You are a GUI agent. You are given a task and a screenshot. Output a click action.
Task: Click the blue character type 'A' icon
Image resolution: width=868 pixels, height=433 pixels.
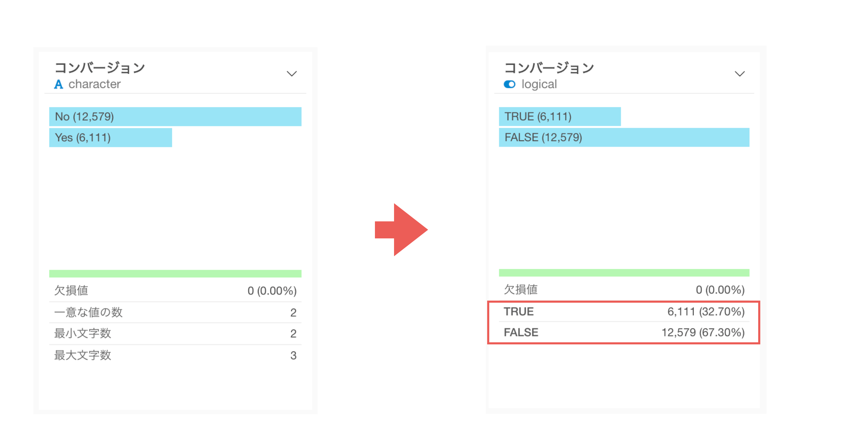coord(58,84)
